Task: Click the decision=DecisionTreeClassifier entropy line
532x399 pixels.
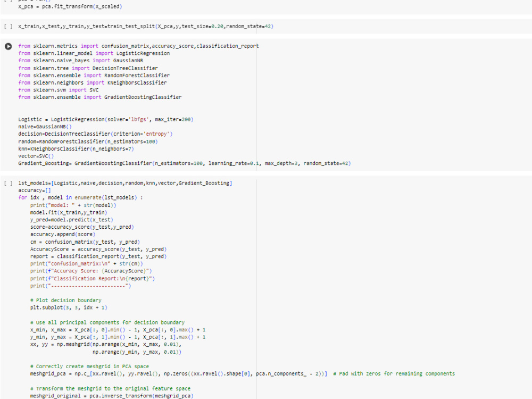Action: coord(95,134)
